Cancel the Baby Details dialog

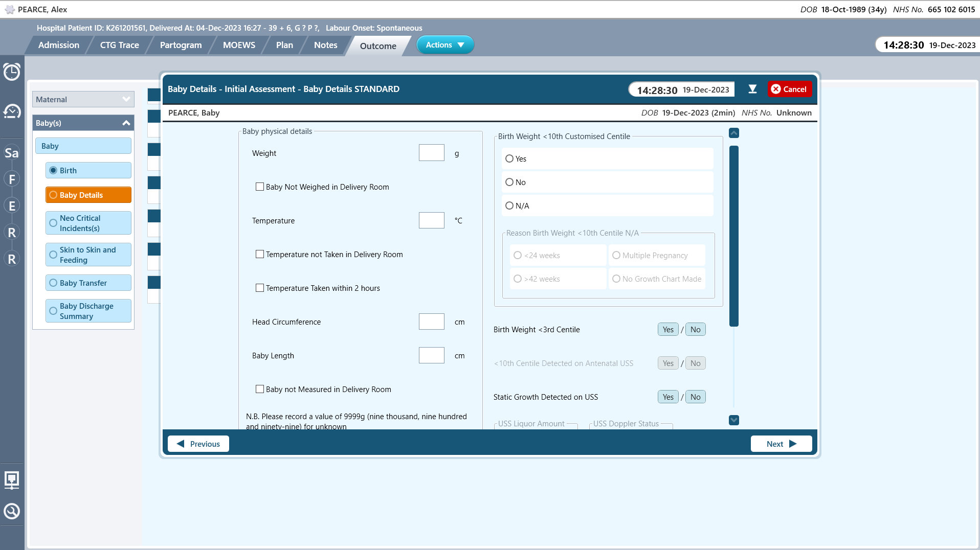(789, 89)
